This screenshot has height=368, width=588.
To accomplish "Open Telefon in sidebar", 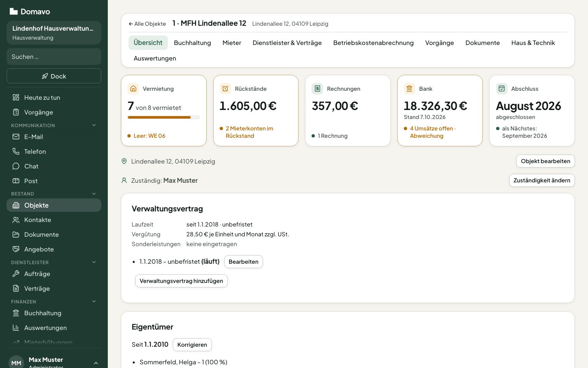I will tap(54, 151).
